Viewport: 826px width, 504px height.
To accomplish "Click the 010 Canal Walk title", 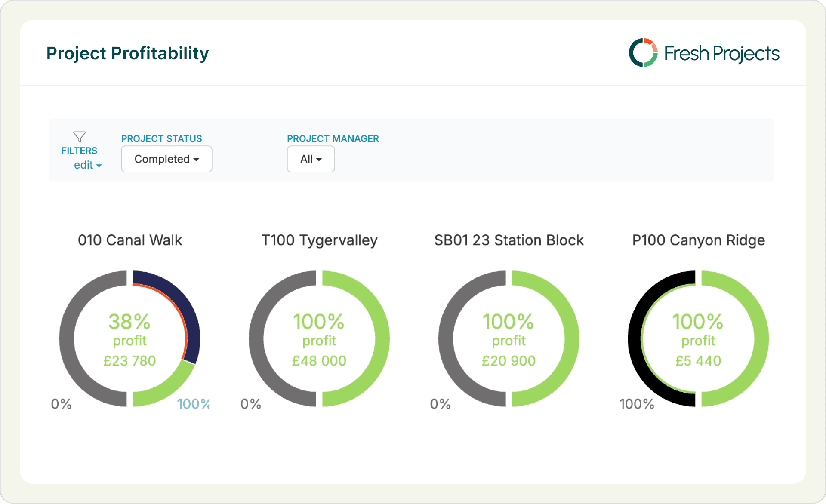I will click(x=130, y=240).
